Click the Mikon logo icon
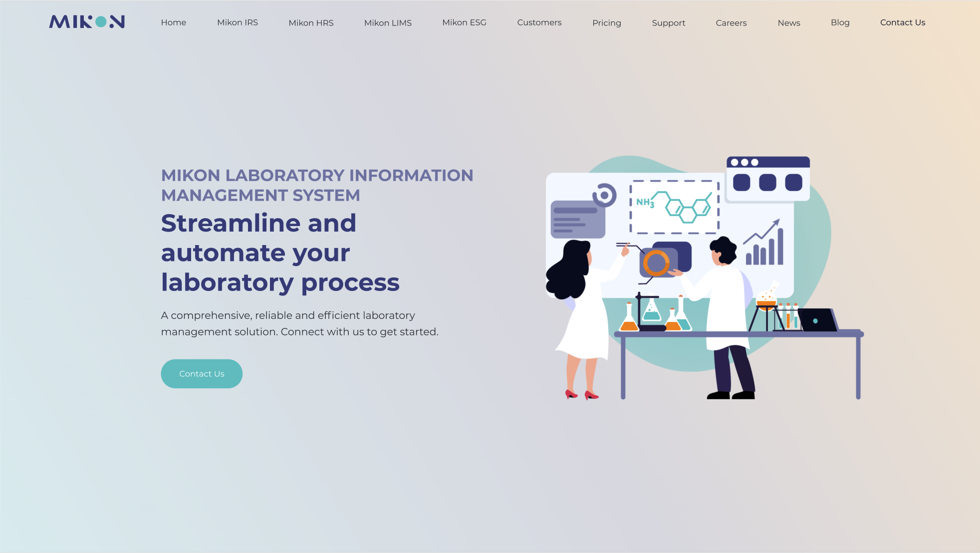This screenshot has height=553, width=980. [87, 21]
